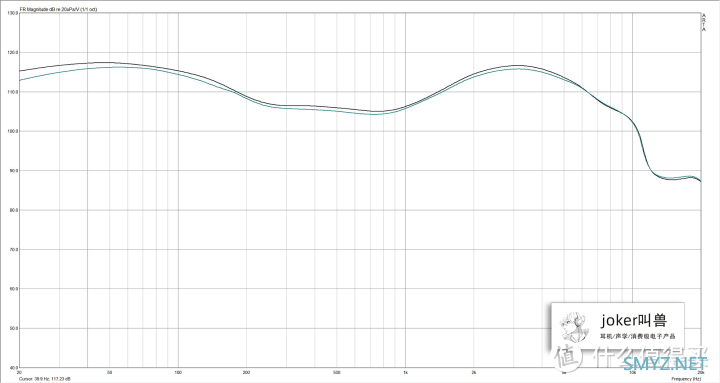
Task: Click the cursor readout 38.9 Hz, 117.23 dB
Action: coord(45,379)
